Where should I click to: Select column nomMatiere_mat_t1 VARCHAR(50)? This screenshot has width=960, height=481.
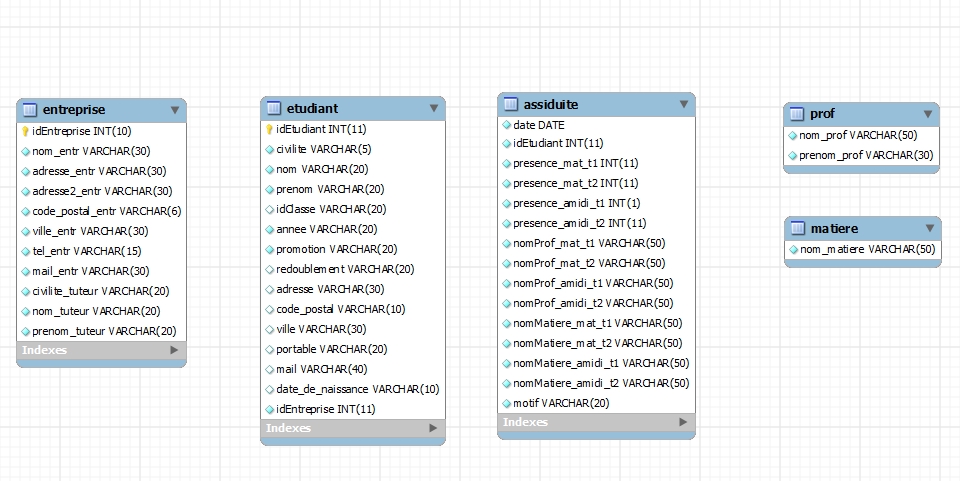pyautogui.click(x=596, y=323)
